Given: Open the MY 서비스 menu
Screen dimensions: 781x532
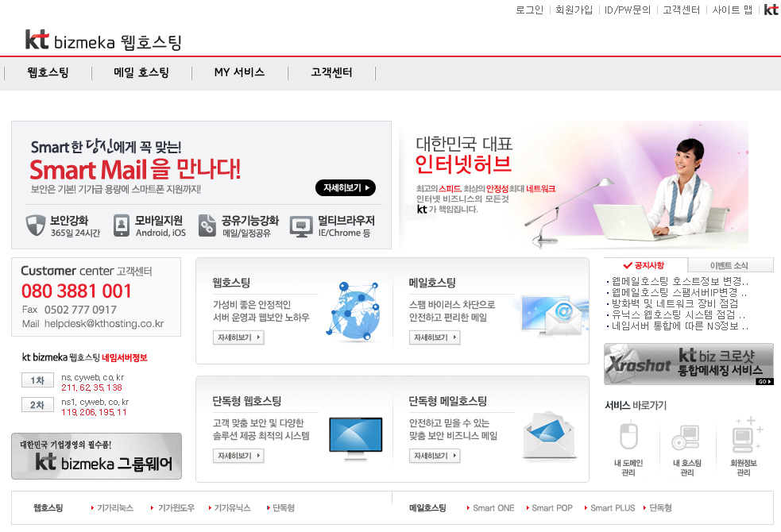Looking at the screenshot, I should [x=240, y=73].
